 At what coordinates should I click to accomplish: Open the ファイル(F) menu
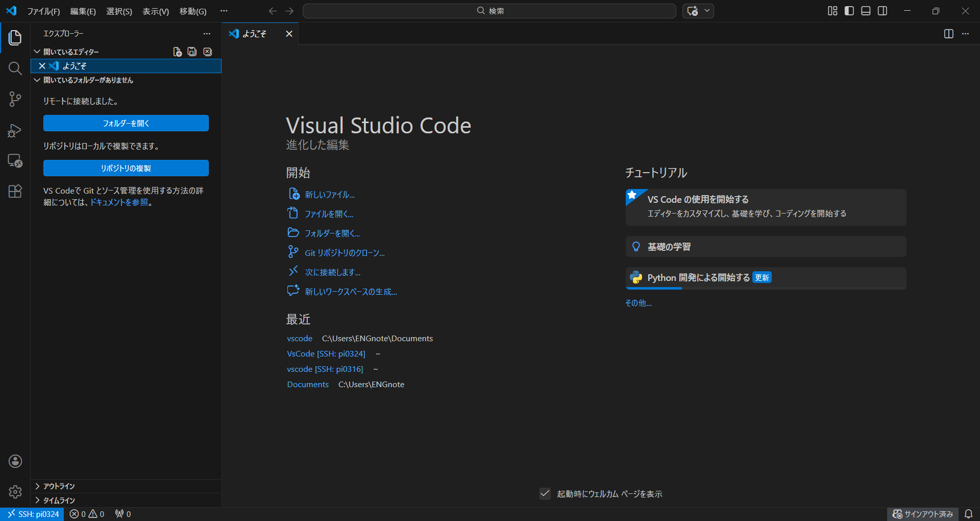coord(43,11)
